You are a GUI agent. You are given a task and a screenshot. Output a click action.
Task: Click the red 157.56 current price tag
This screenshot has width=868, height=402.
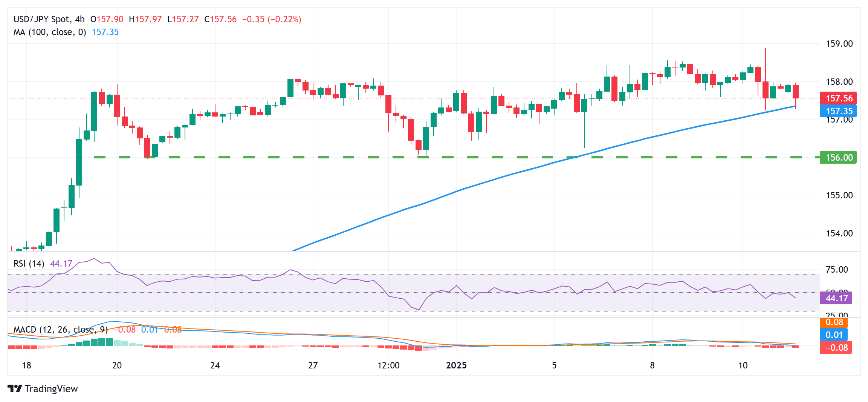(x=838, y=98)
